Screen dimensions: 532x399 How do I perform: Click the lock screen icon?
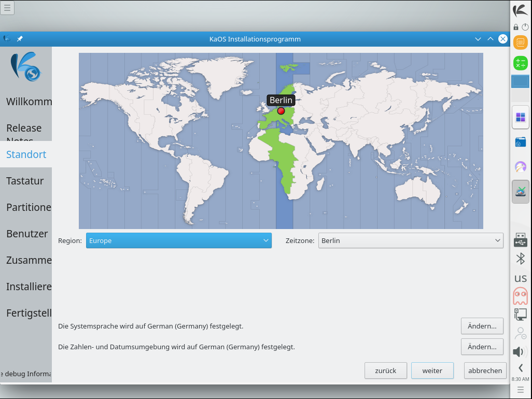pyautogui.click(x=516, y=27)
